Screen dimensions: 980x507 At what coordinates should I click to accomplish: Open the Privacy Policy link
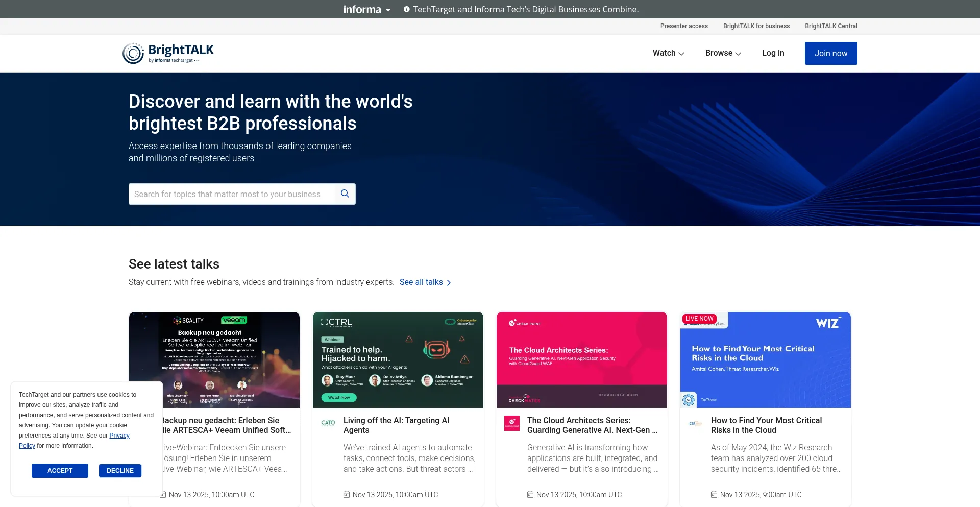tap(119, 436)
